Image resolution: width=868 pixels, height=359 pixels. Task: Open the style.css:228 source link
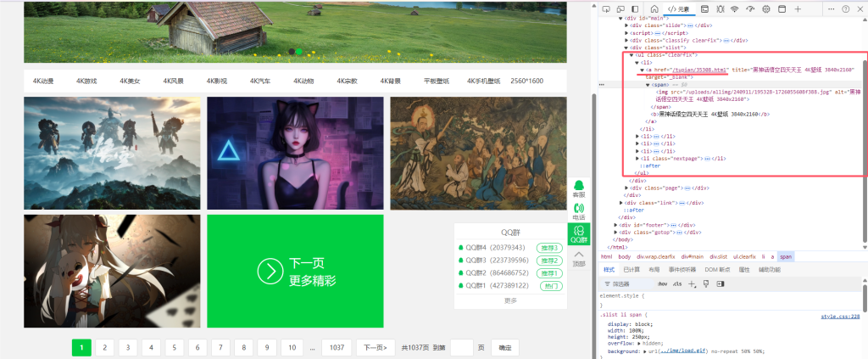click(x=840, y=317)
